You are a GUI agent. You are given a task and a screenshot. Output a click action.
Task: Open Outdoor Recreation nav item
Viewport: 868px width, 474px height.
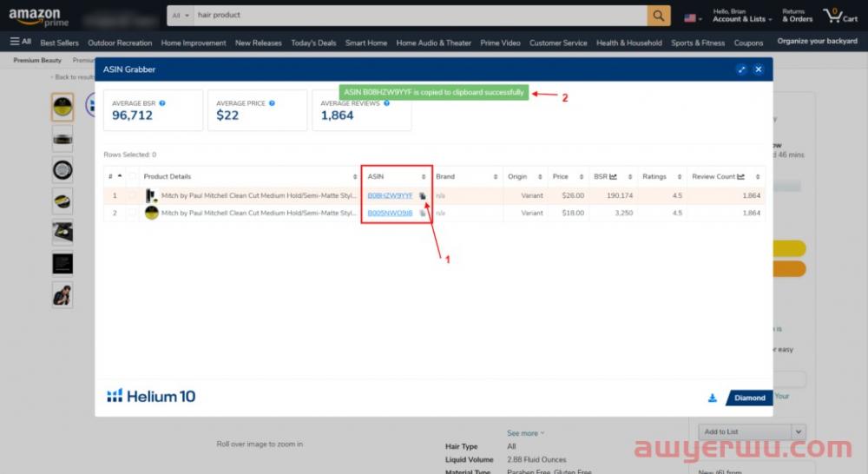(120, 43)
